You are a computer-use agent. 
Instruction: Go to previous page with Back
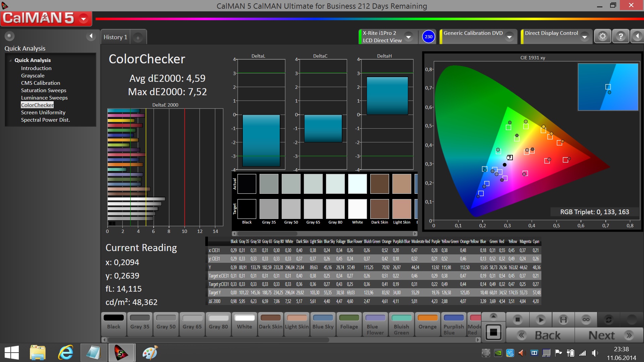click(540, 335)
